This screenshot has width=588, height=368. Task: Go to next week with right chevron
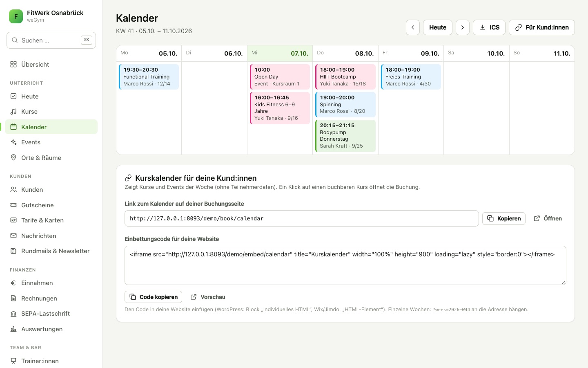tap(463, 27)
